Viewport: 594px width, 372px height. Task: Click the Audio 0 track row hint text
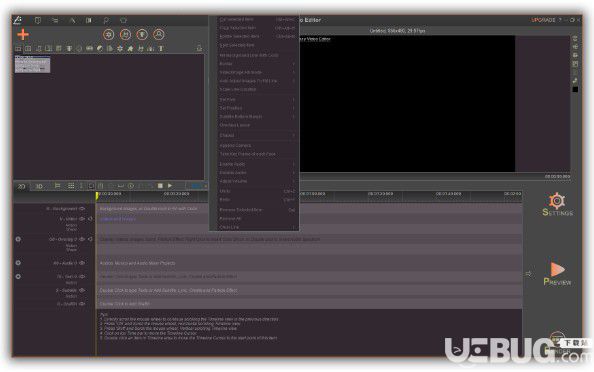pos(137,263)
